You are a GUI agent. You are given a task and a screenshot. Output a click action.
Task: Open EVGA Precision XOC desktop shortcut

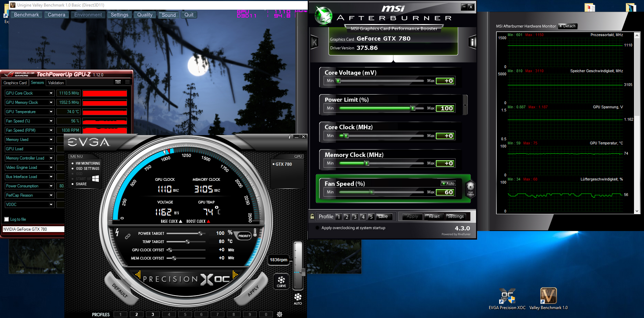coord(507,299)
